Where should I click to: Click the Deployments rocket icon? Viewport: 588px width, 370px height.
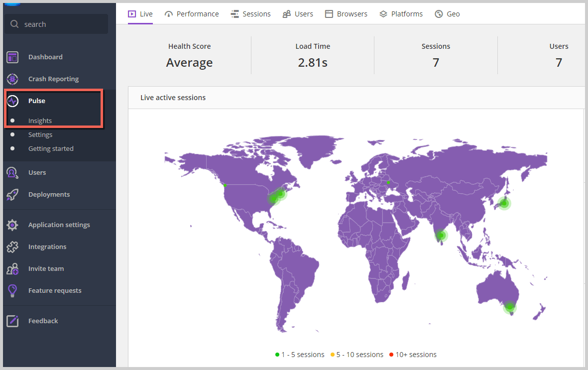(12, 195)
